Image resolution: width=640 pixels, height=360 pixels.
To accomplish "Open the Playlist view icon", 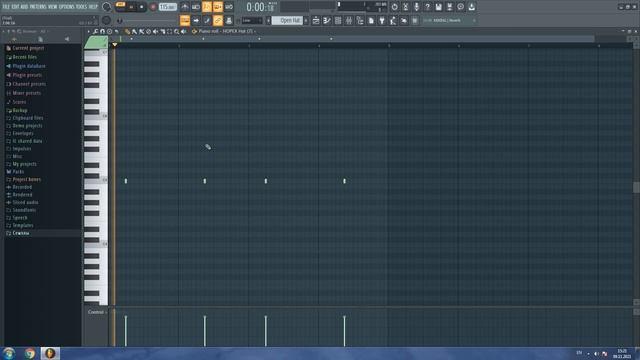I will tap(316, 20).
